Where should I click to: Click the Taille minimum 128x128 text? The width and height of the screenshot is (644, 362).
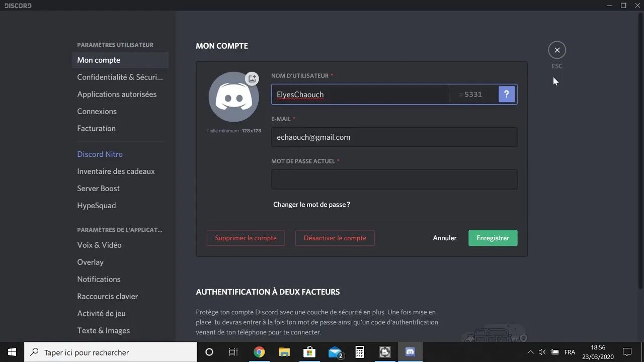pos(233,131)
